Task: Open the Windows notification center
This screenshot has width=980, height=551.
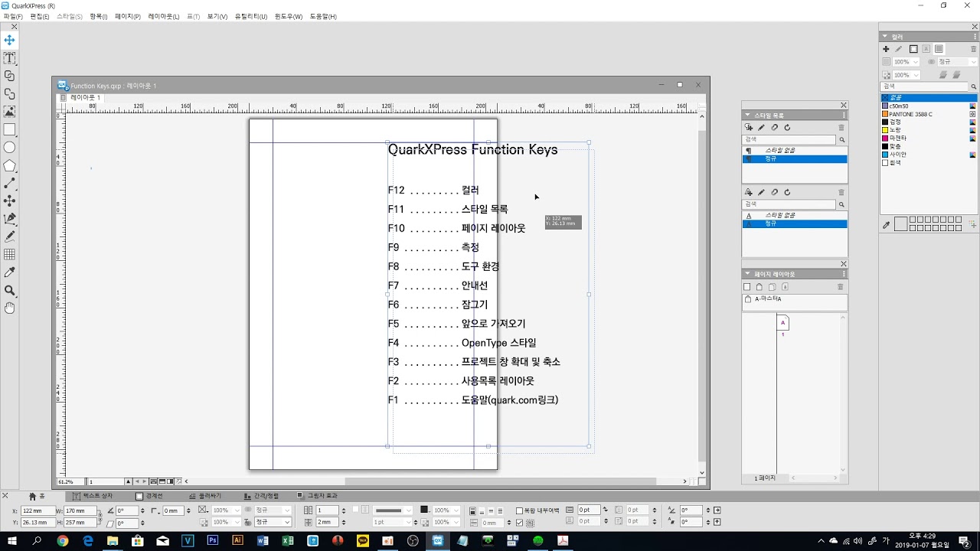Action: tap(964, 540)
